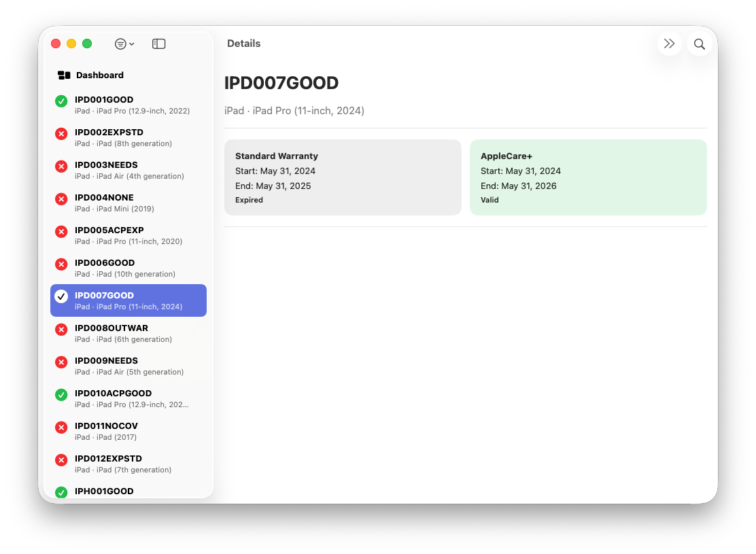This screenshot has width=756, height=554.
Task: Click red status icon beside IPD004NONE
Action: click(x=61, y=199)
